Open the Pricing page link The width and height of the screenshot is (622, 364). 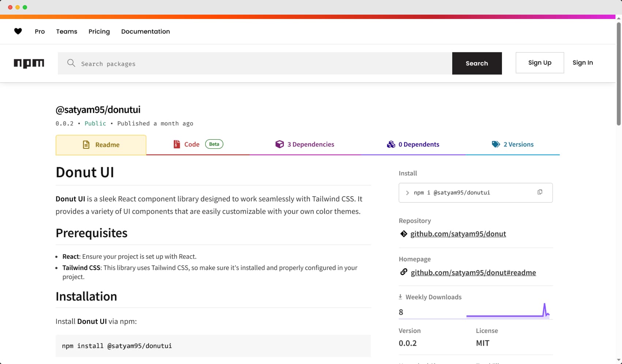click(x=99, y=31)
